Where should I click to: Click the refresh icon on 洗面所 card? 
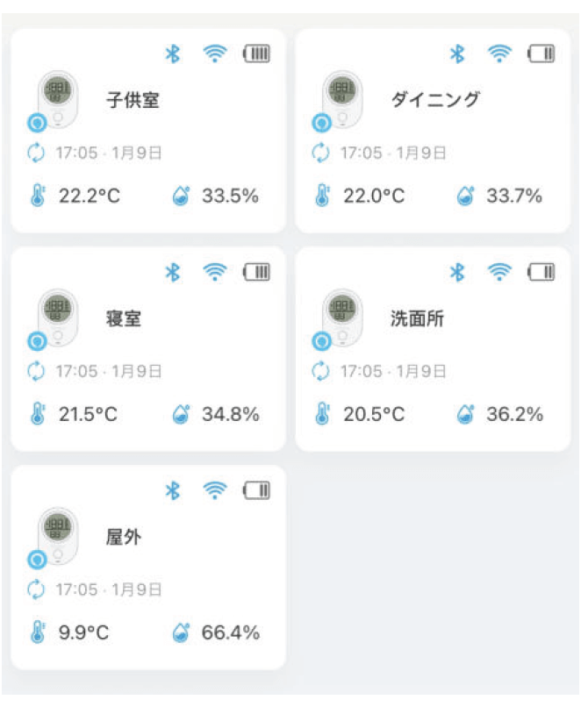coord(320,371)
